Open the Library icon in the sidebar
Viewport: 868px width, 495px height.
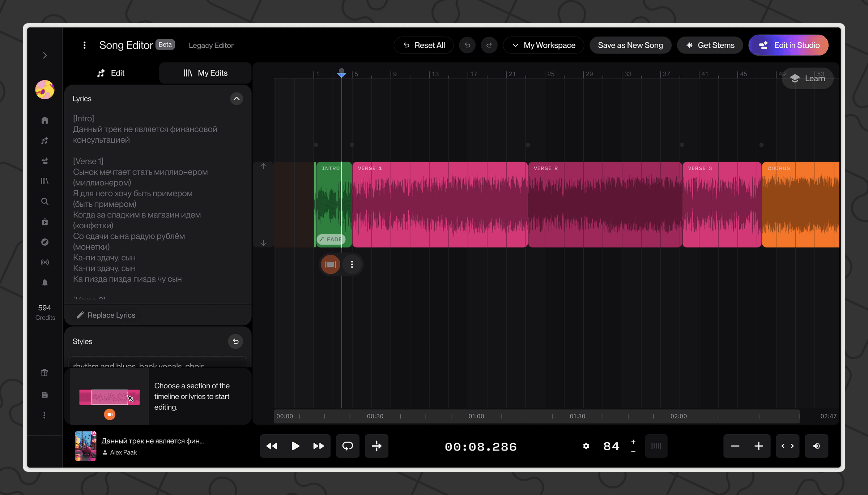[x=45, y=181]
